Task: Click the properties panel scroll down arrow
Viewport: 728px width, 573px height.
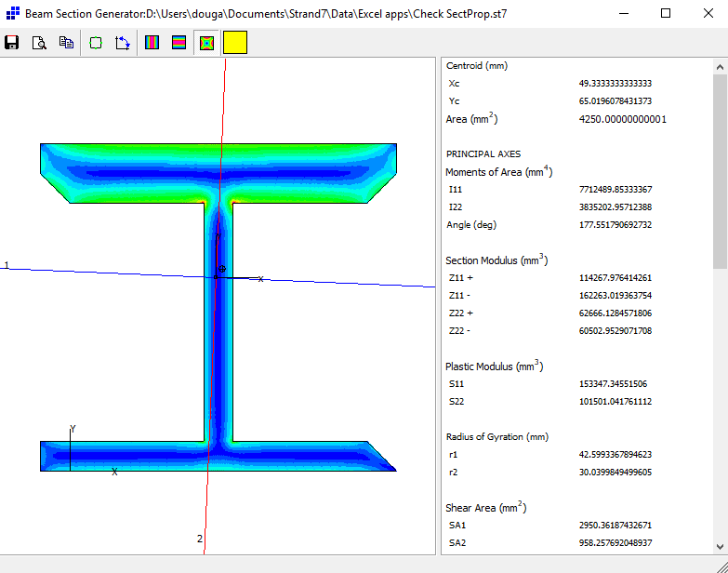Action: pyautogui.click(x=720, y=546)
